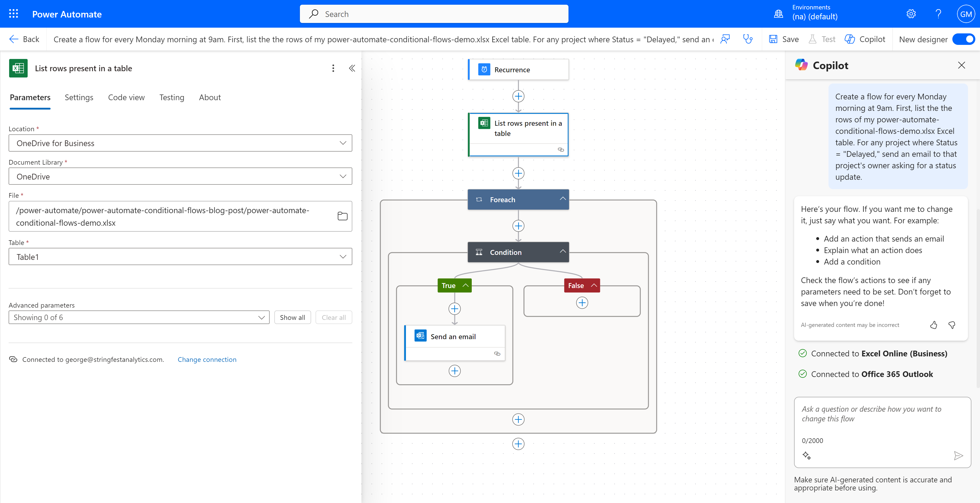Click thumbs down on Copilot response
Image resolution: width=980 pixels, height=503 pixels.
tap(952, 325)
